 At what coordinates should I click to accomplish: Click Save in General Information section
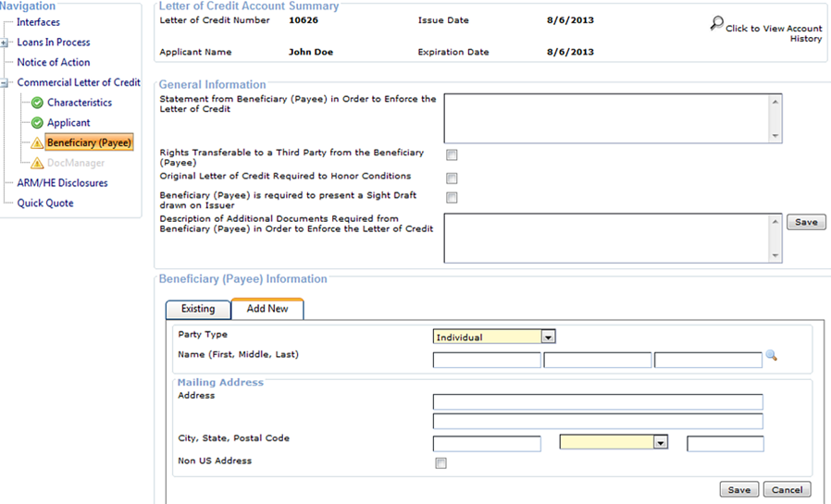click(806, 222)
